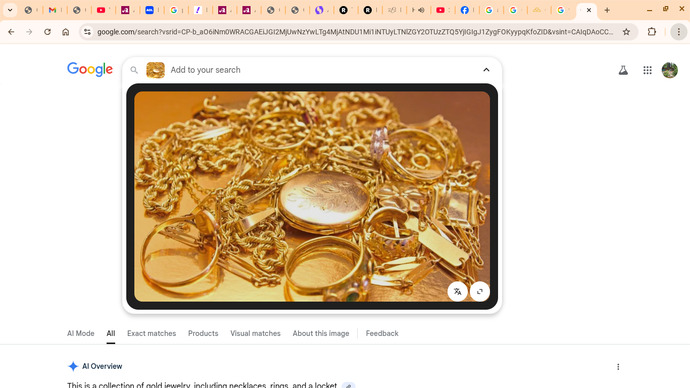Image resolution: width=690 pixels, height=388 pixels.
Task: Switch to the Gmail tab
Action: [x=52, y=10]
